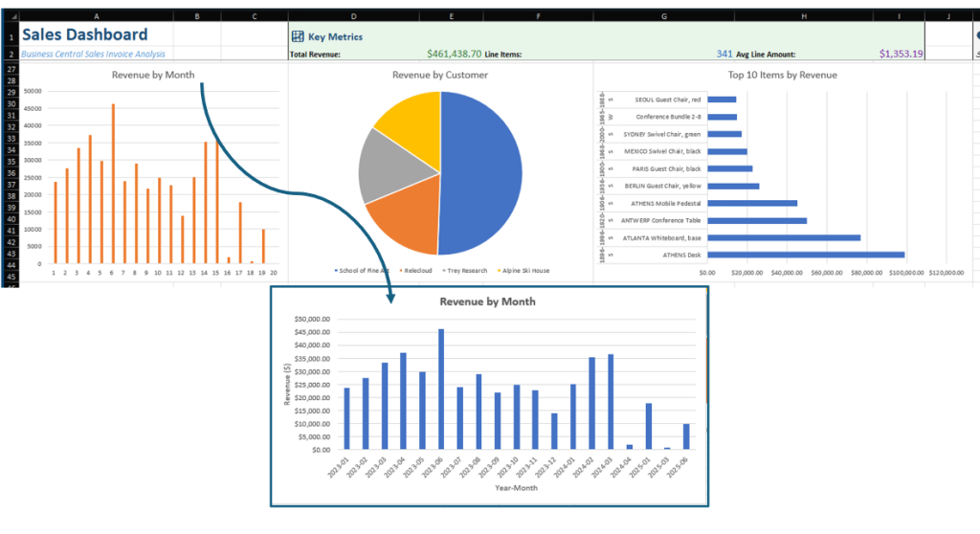The image size is (980, 534).
Task: Click the Key Metrics chart icon
Action: [x=298, y=36]
